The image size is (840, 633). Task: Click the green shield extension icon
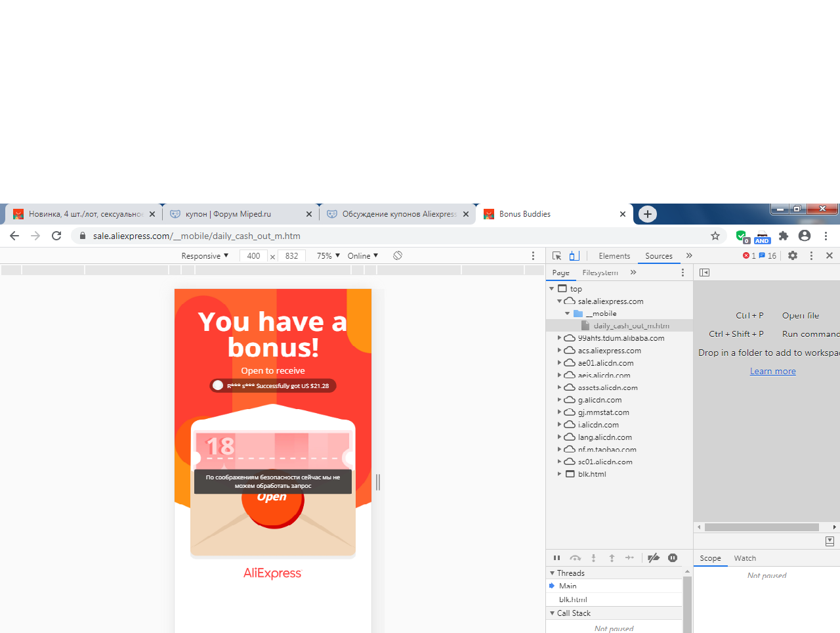(x=742, y=236)
